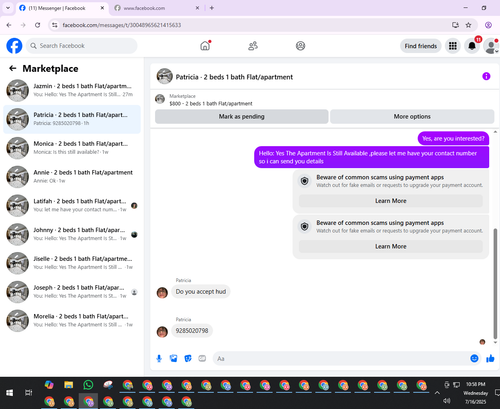The image size is (500, 409).
Task: Open the emoji picker in message box
Action: point(474,358)
